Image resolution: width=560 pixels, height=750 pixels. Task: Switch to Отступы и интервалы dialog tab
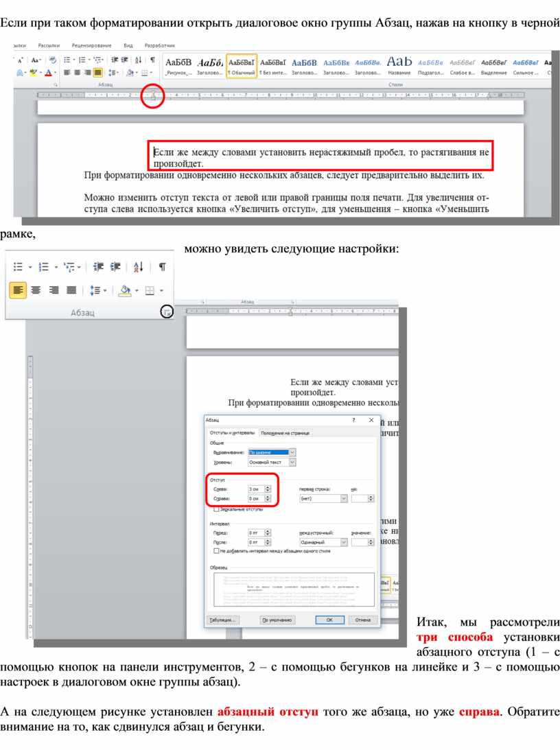click(x=232, y=432)
